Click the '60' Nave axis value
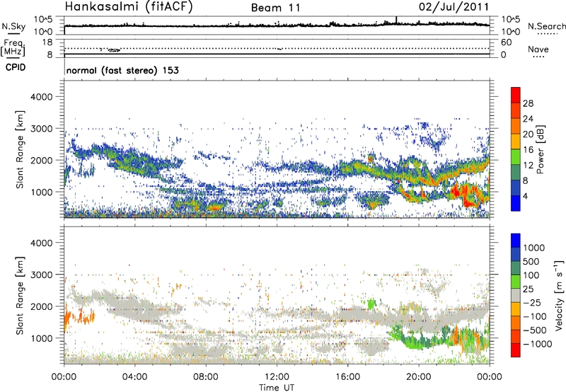 coord(506,42)
